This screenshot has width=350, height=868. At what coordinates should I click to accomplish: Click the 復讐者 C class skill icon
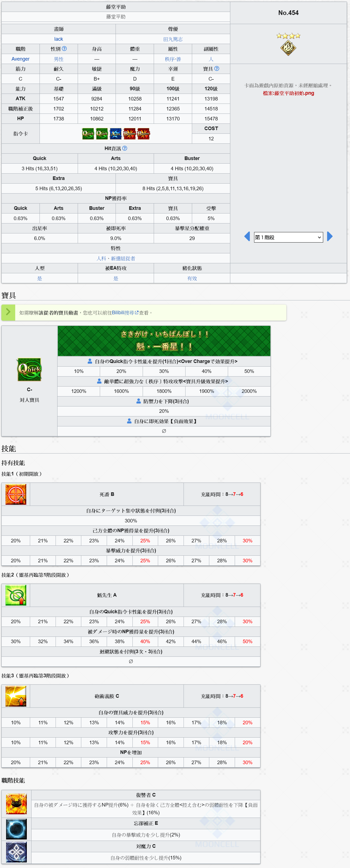[16, 804]
